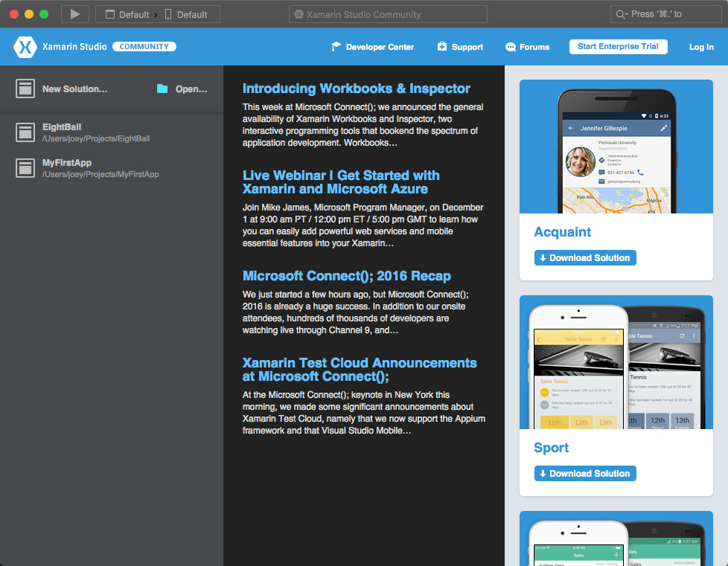
Task: Click the Test Cloud article summary text
Action: [363, 413]
